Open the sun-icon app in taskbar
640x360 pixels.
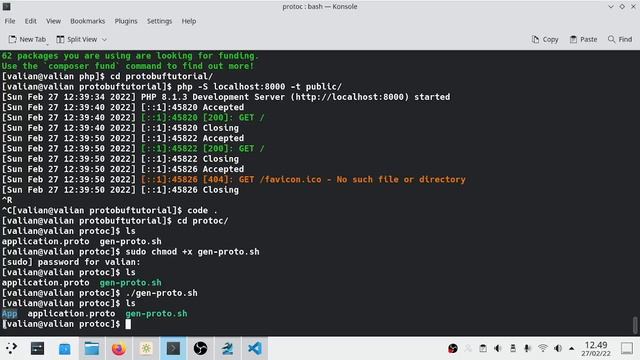pos(146,348)
